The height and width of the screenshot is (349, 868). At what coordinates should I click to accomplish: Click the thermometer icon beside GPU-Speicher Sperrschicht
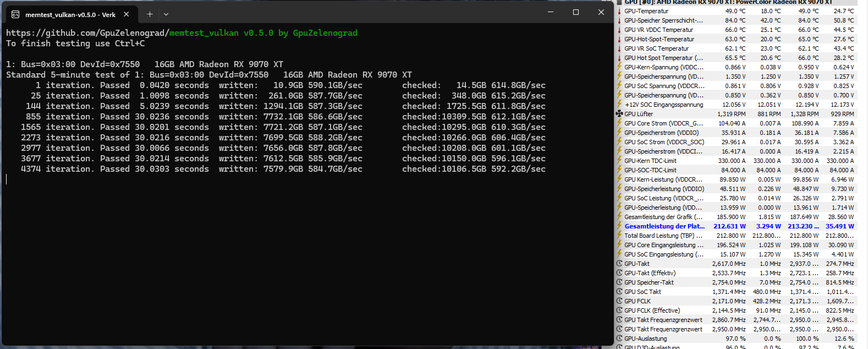619,20
